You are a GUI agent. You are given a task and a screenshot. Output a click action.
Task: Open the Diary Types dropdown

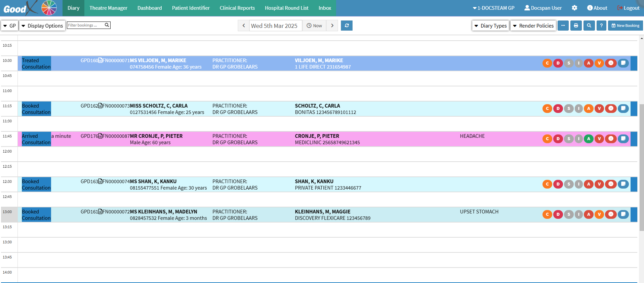tap(490, 26)
